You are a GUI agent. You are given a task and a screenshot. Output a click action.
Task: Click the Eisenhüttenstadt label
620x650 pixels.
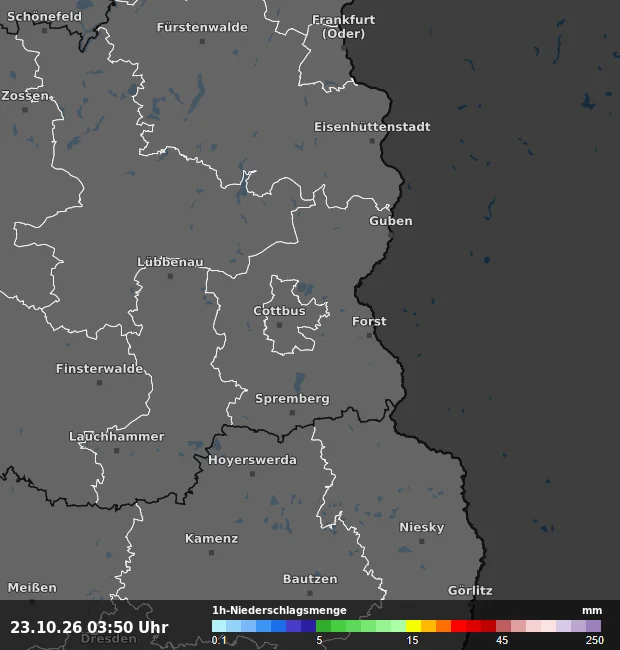pos(372,127)
